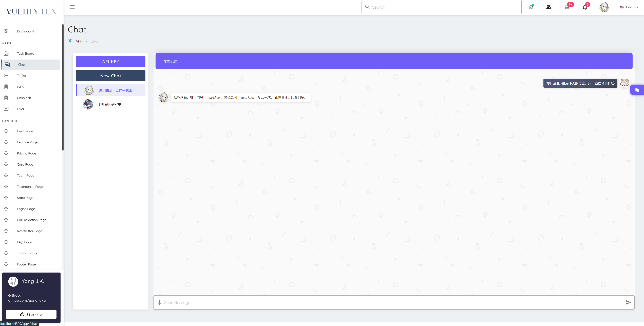Open Task Board in sidebar
The width and height of the screenshot is (644, 326).
(26, 53)
